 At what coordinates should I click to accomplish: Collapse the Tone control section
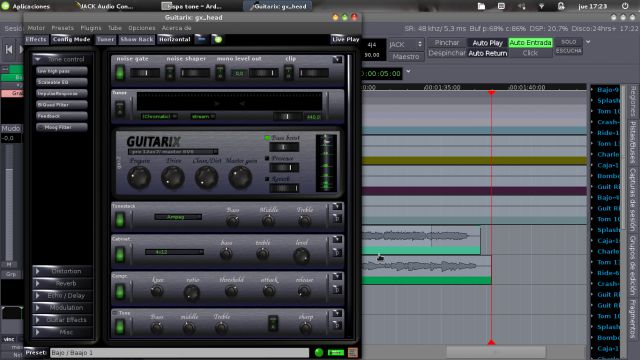[x=62, y=59]
